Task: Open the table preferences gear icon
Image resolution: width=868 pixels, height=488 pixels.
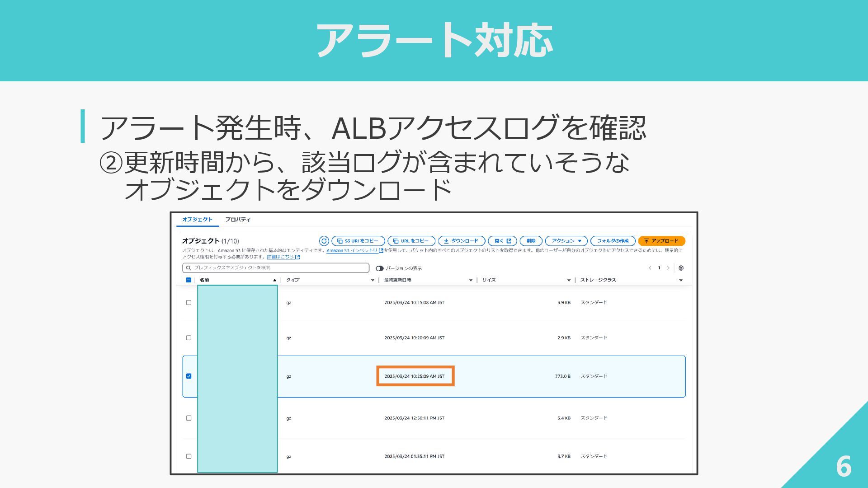Action: [681, 268]
